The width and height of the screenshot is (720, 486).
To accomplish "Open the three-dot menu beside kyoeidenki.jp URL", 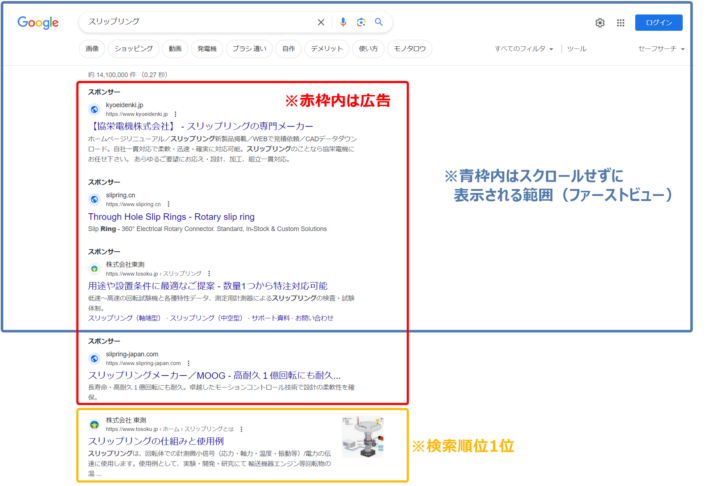I will point(175,114).
